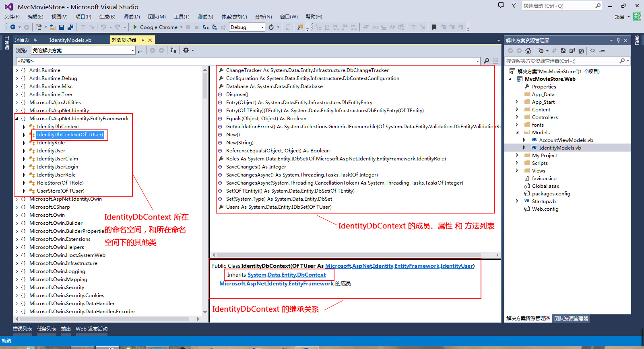This screenshot has height=349, width=644.
Task: Click the Find in Files icon
Action: click(300, 27)
